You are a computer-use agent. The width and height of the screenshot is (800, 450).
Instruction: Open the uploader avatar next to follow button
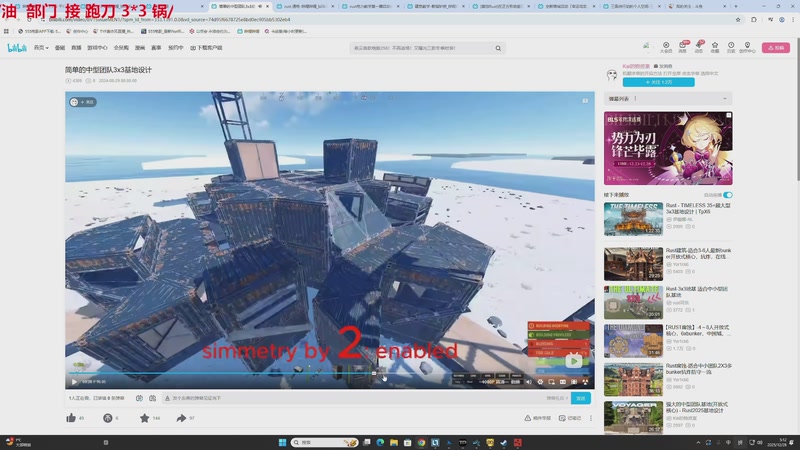pyautogui.click(x=612, y=76)
